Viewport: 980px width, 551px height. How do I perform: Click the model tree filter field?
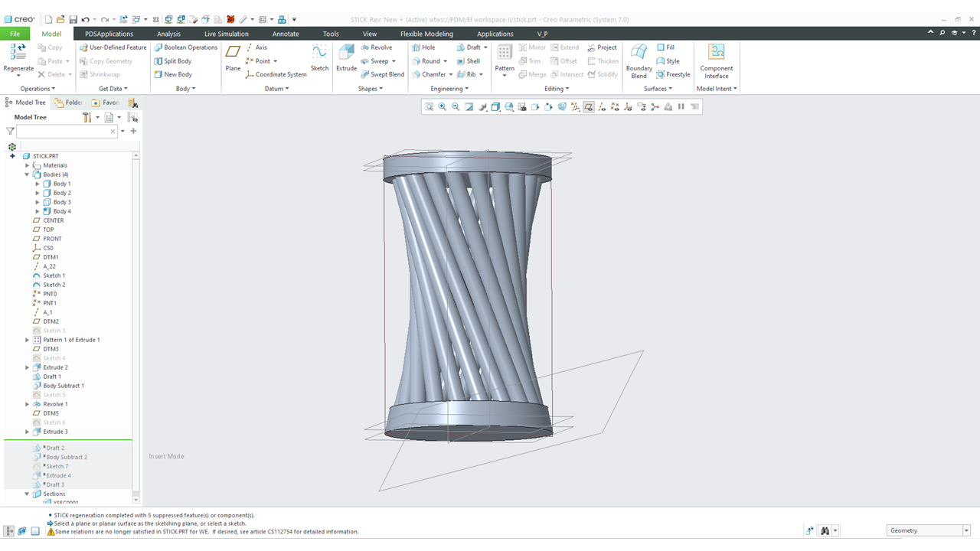(x=67, y=132)
